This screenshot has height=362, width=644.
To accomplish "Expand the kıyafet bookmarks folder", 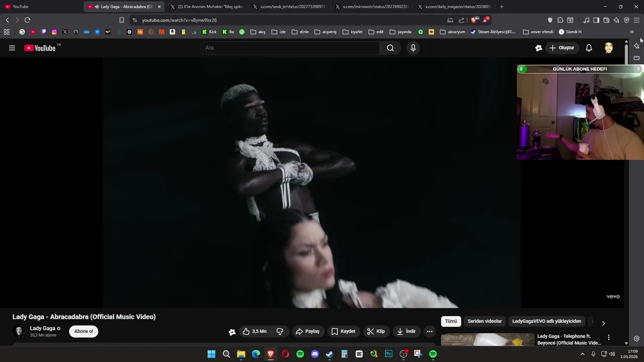I will click(353, 32).
